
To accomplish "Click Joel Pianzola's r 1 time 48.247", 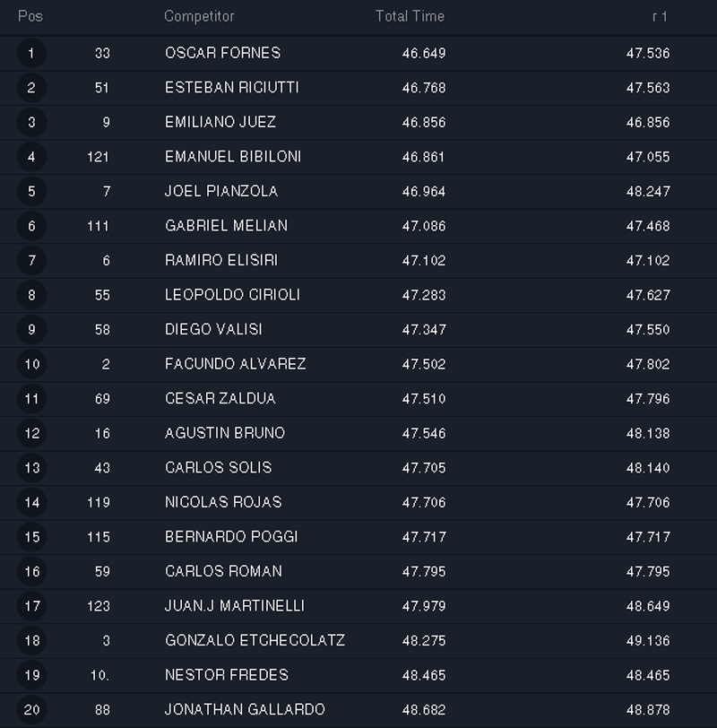I will coord(648,192).
